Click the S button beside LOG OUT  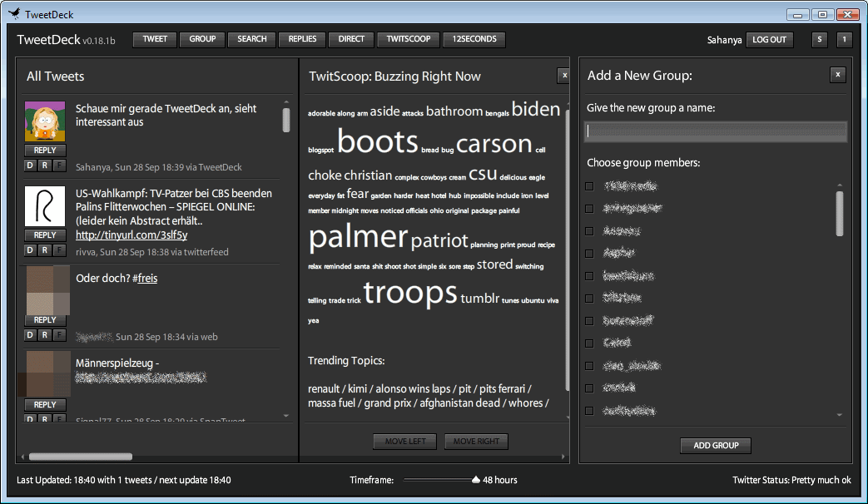tap(819, 39)
